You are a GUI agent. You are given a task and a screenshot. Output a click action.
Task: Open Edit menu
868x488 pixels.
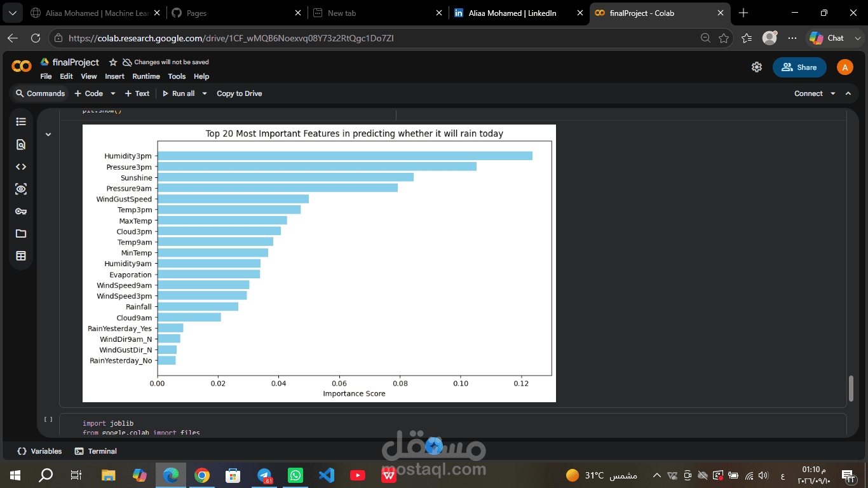click(66, 76)
